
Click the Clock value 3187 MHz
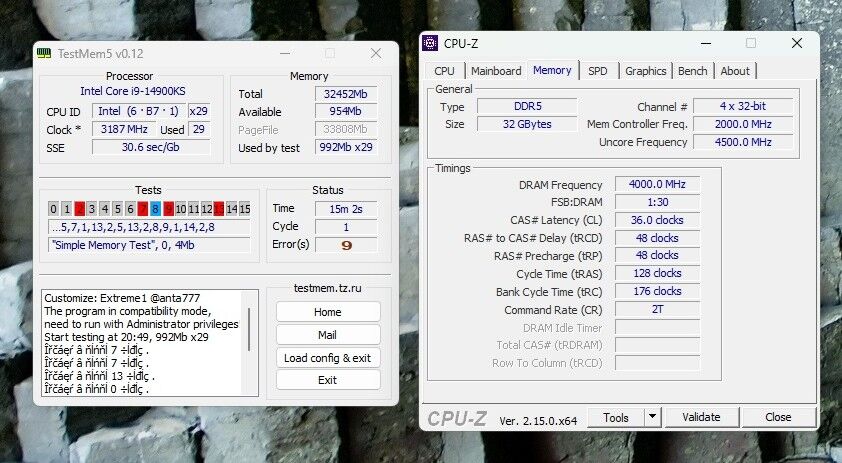[x=124, y=129]
